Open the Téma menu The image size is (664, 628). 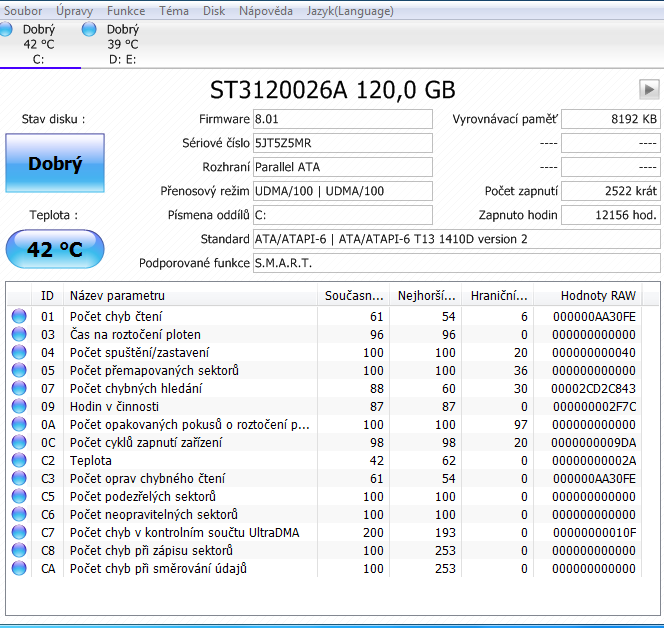pyautogui.click(x=174, y=11)
